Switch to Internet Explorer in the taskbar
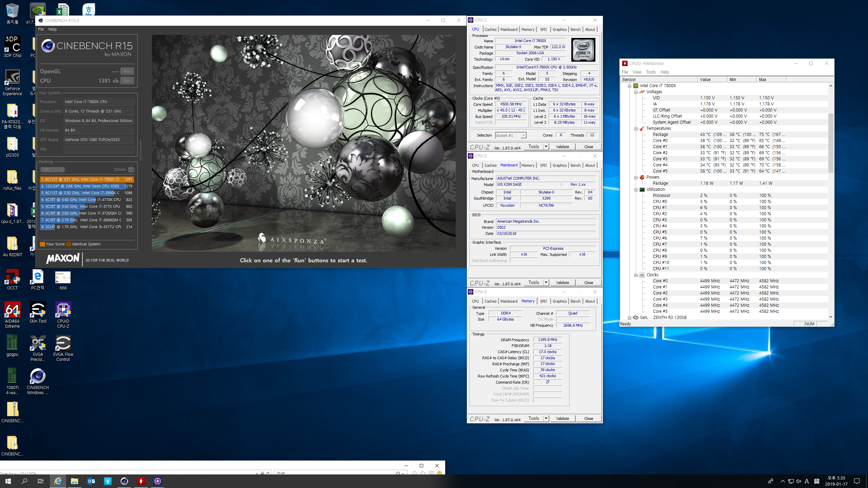 (x=58, y=481)
